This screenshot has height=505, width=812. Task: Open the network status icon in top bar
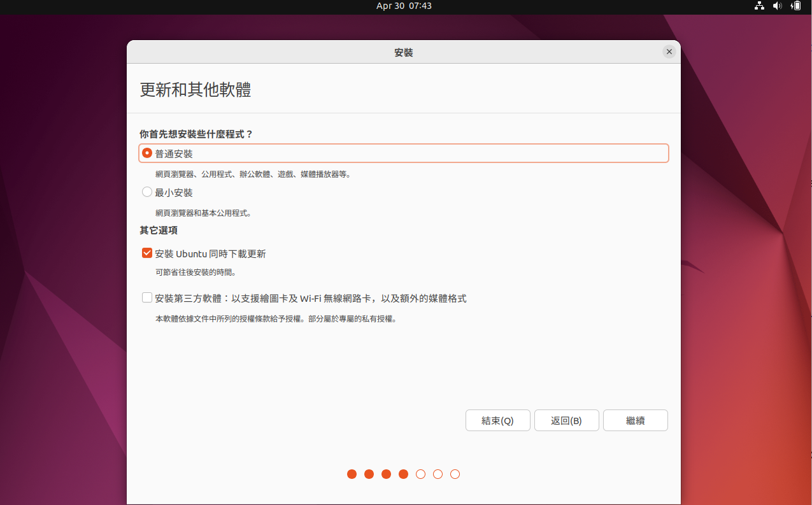point(759,6)
